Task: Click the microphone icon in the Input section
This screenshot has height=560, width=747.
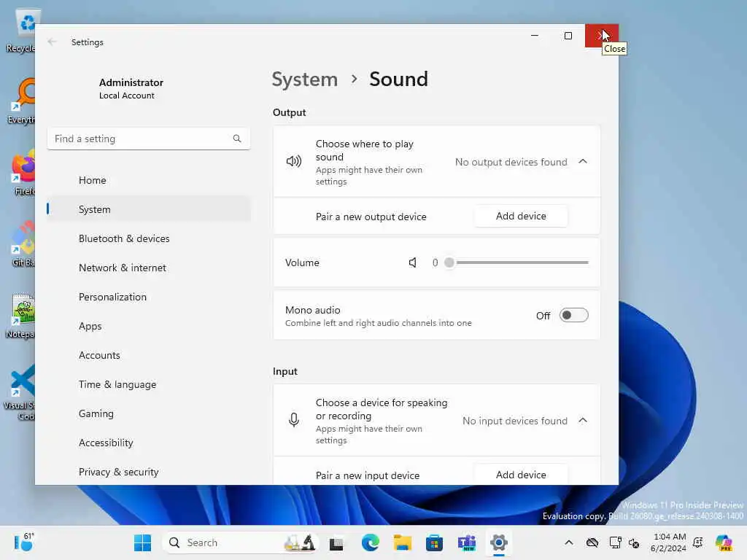Action: coord(294,420)
